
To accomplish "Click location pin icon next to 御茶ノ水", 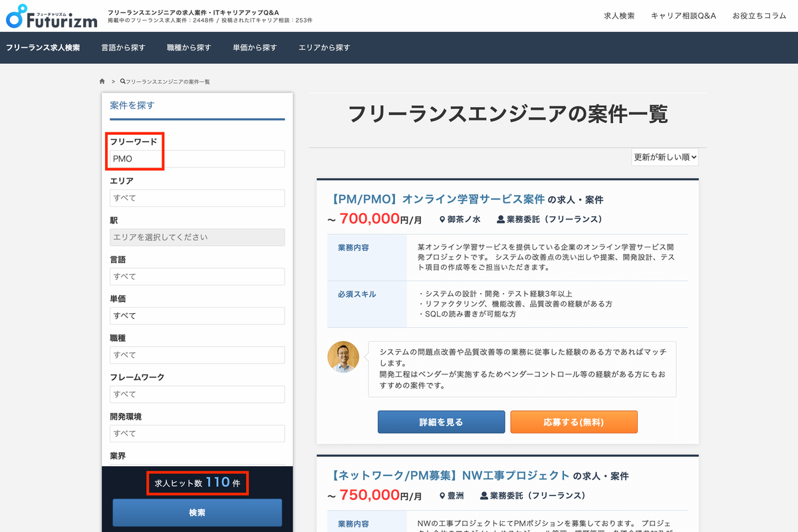I will coord(442,219).
